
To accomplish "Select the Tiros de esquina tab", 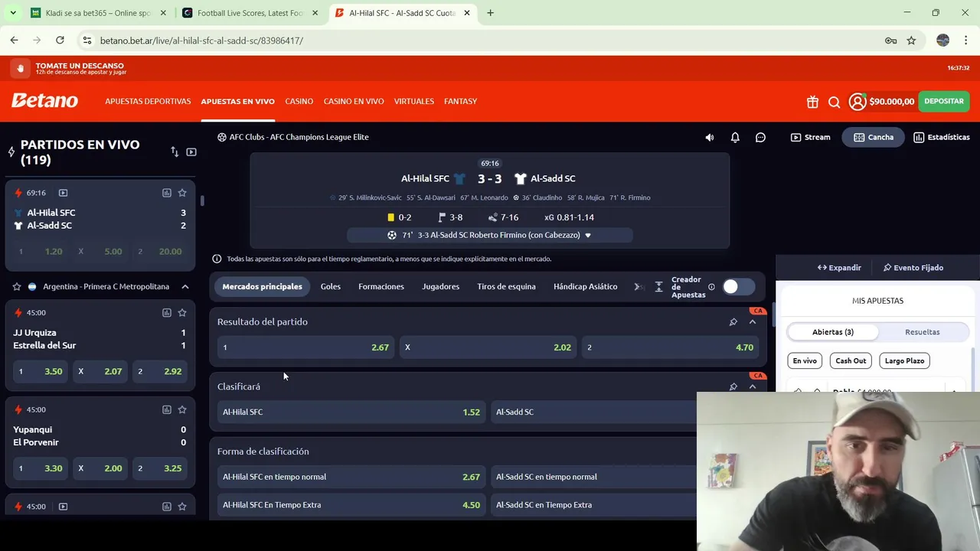I will click(506, 287).
